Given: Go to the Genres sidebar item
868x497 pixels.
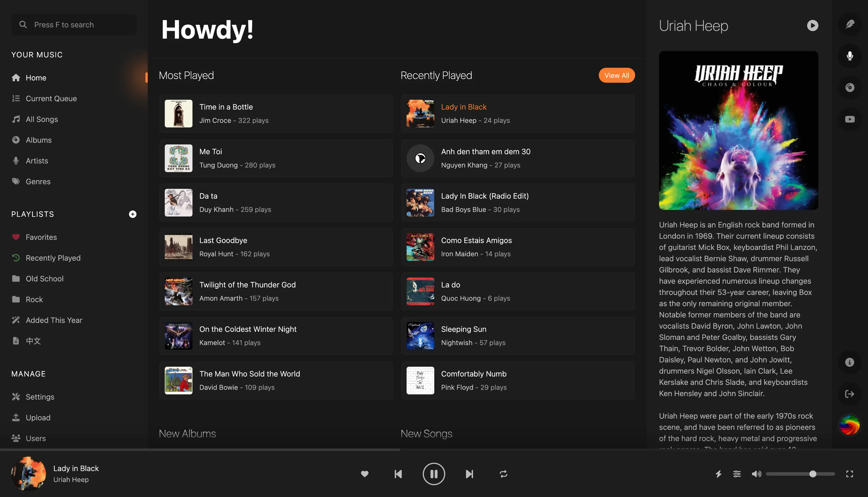Looking at the screenshot, I should (x=38, y=182).
